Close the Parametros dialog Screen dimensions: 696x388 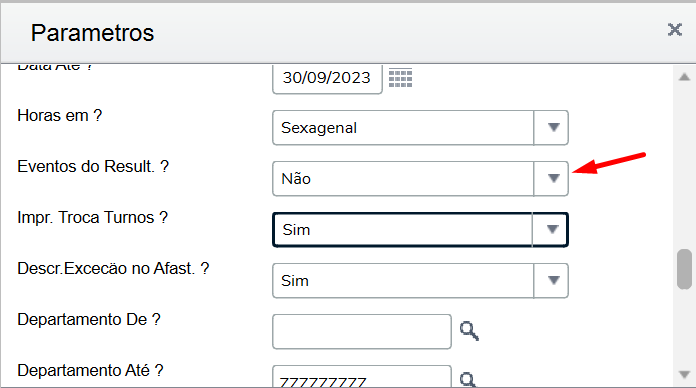675,30
